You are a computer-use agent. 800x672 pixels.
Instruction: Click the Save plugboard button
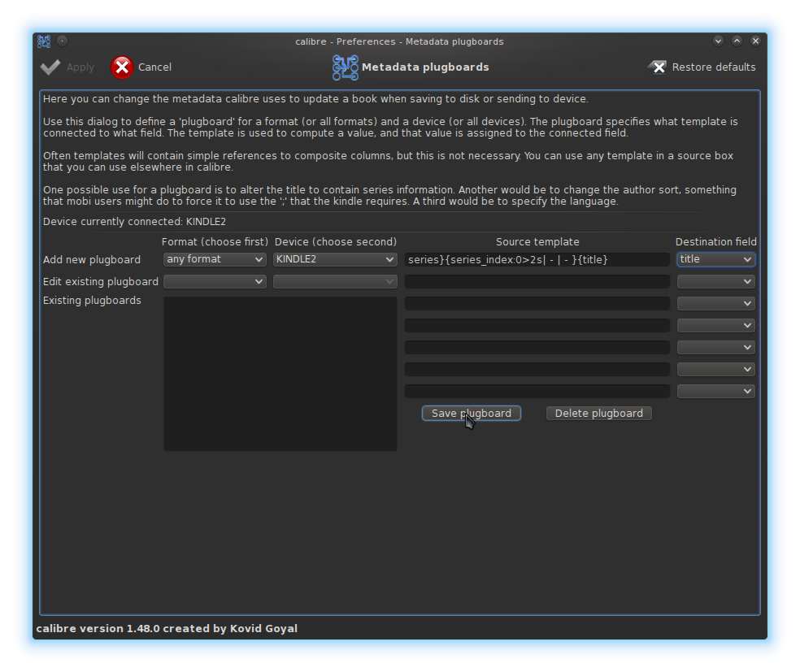(x=472, y=414)
